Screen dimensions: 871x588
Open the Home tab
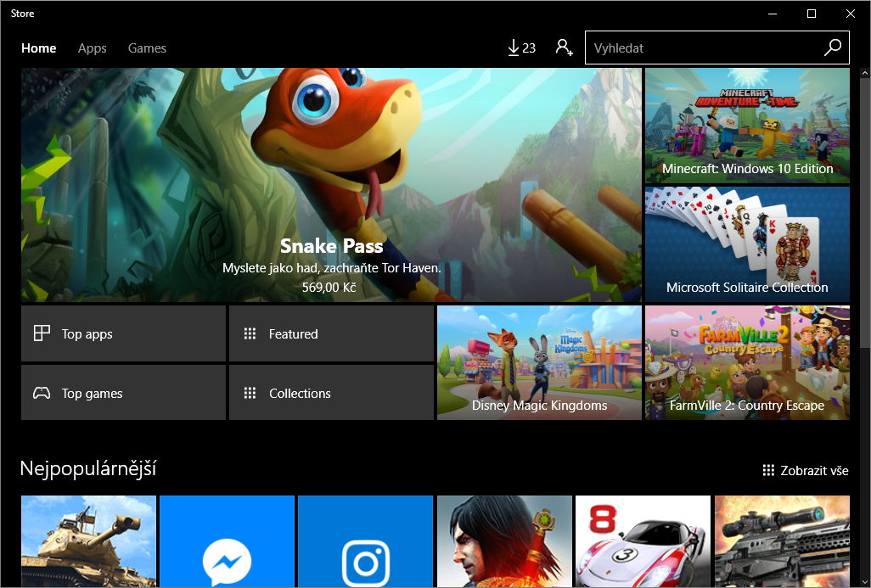pyautogui.click(x=38, y=48)
